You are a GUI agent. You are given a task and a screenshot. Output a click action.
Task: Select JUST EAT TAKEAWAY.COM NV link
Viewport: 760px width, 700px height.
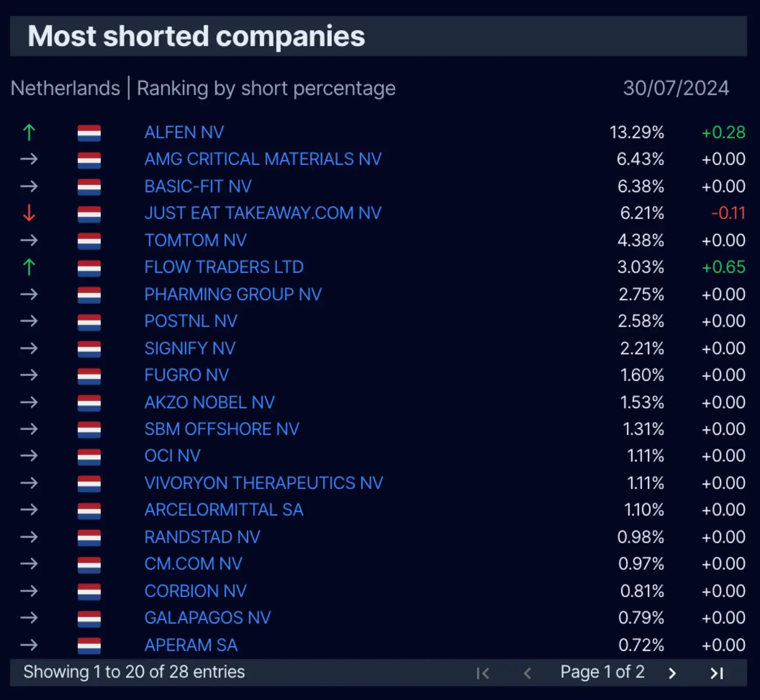263,213
